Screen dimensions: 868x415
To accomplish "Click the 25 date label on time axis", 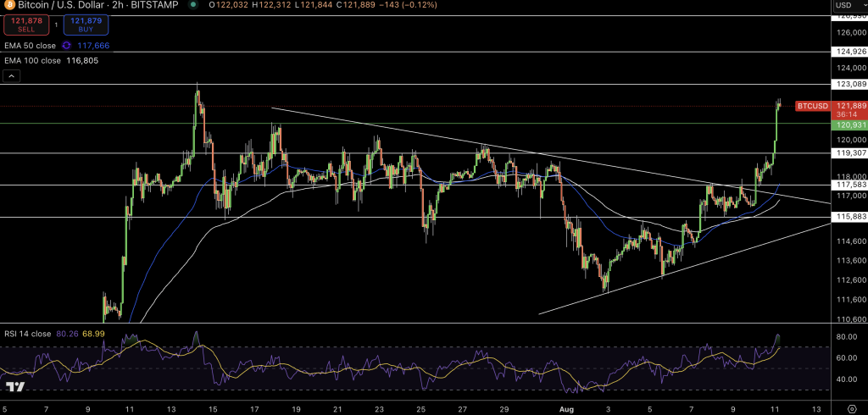I will (x=420, y=409).
